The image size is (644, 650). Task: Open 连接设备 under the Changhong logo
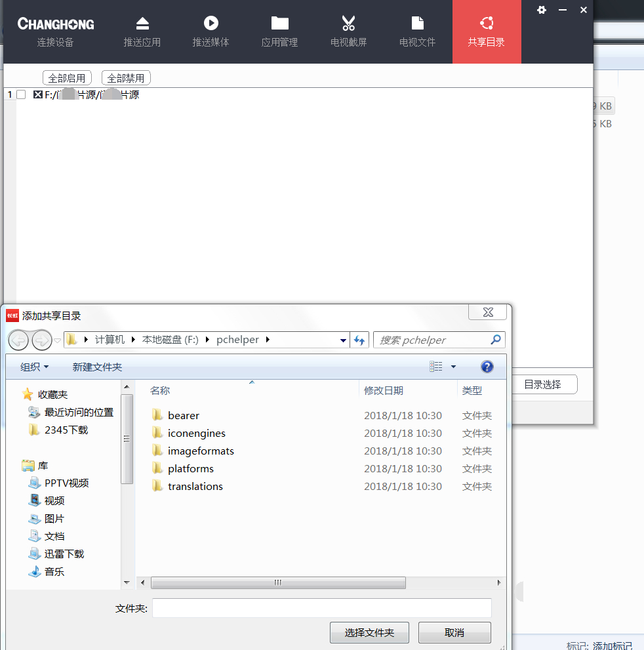pos(55,32)
